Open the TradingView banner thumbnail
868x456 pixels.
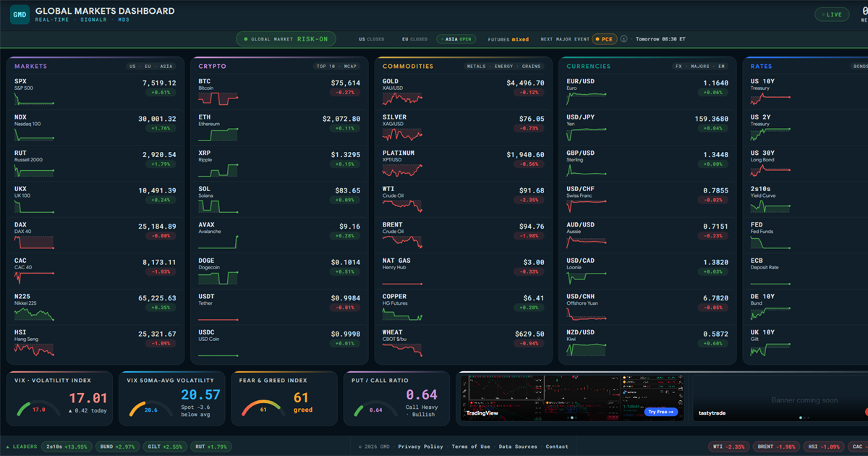click(571, 397)
